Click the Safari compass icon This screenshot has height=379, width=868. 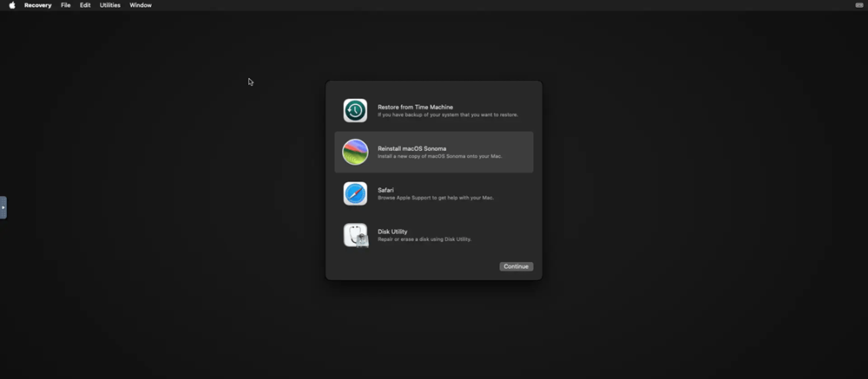[355, 193]
